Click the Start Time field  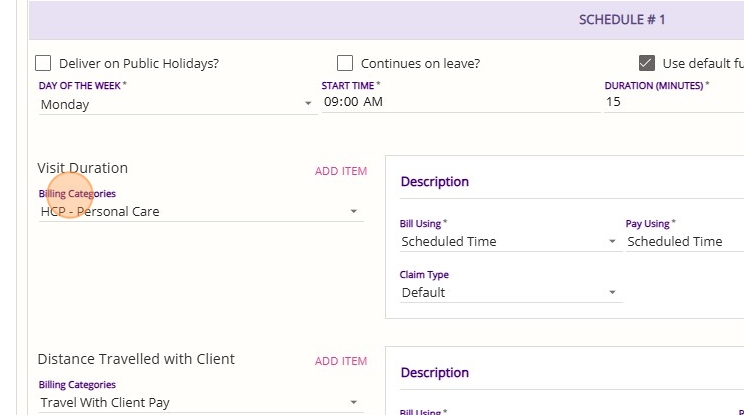click(460, 102)
